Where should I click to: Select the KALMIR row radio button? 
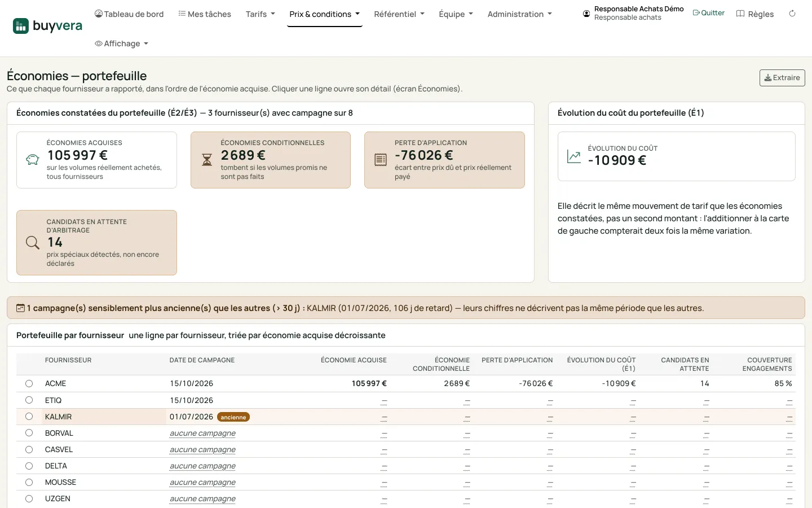tap(29, 417)
